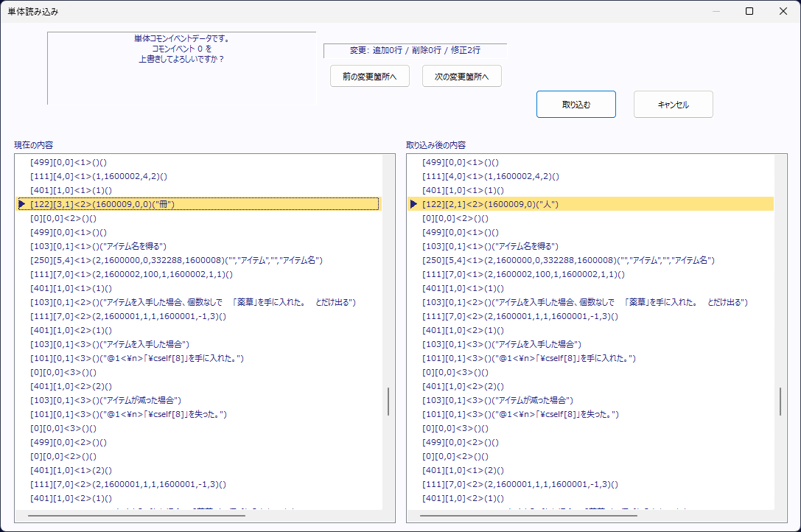
Task: Close the 単体読み込み dialog
Action: click(783, 11)
